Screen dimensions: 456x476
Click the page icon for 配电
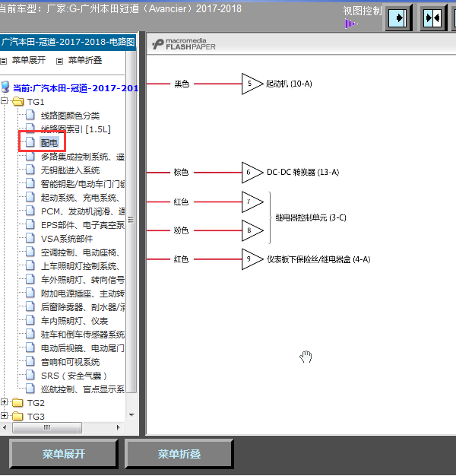pyautogui.click(x=30, y=142)
